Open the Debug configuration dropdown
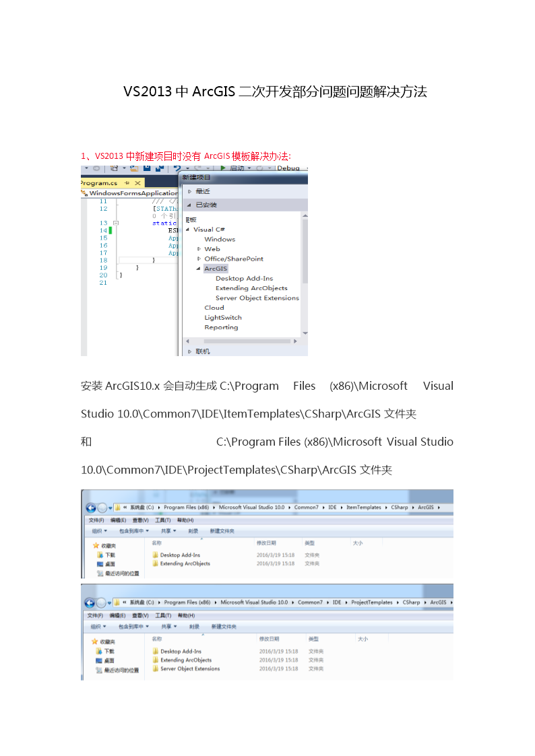The width and height of the screenshot is (535, 756). (x=291, y=168)
